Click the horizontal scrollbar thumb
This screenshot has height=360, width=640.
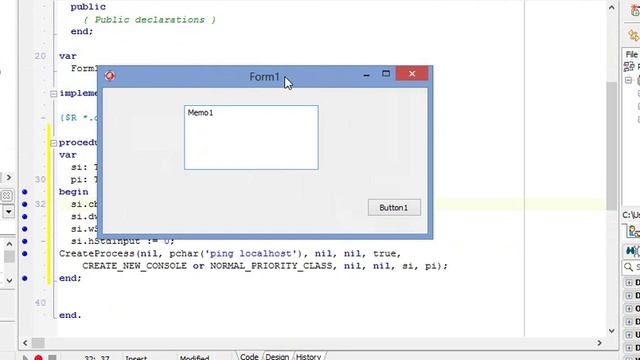pyautogui.click(x=38, y=343)
